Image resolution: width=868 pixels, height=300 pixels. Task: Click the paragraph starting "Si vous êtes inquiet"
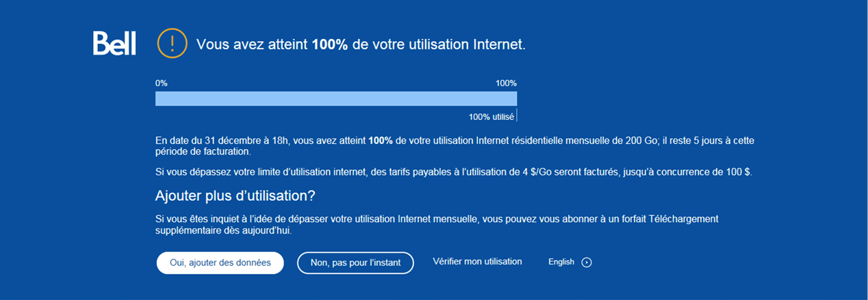pyautogui.click(x=437, y=225)
